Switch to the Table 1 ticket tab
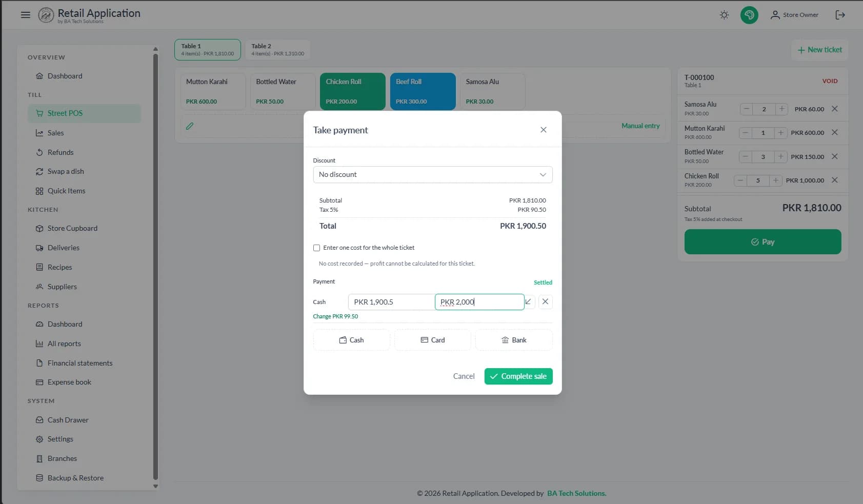Image resolution: width=863 pixels, height=504 pixels. point(208,50)
